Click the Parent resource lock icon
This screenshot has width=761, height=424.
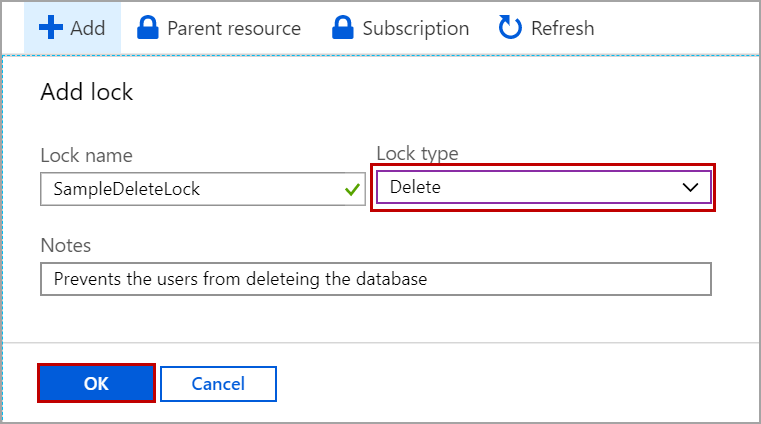(x=147, y=27)
